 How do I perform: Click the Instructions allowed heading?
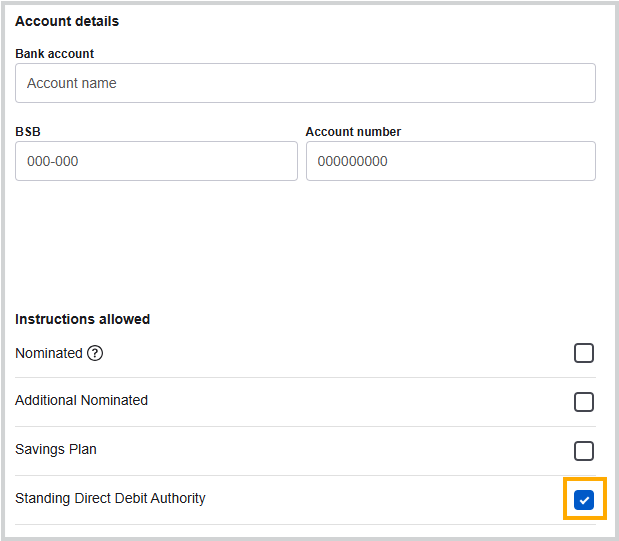83,319
